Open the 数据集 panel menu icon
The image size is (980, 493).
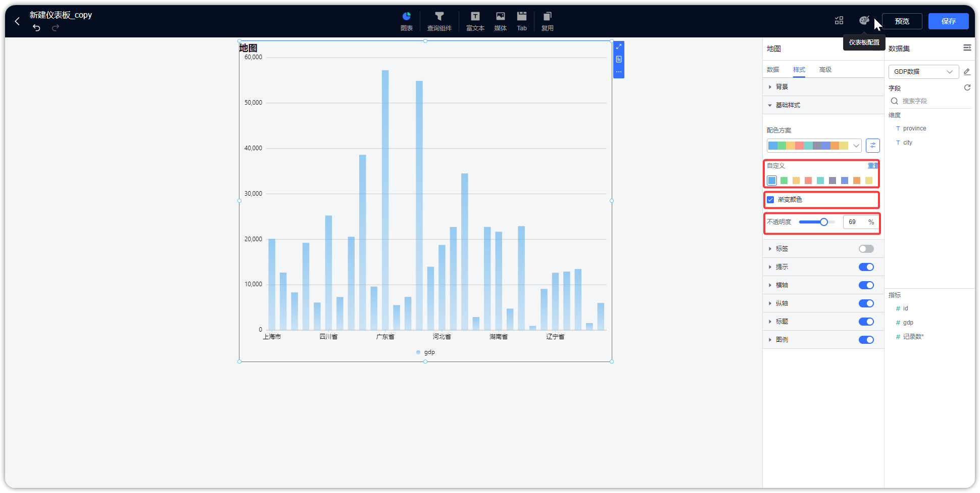pos(967,48)
